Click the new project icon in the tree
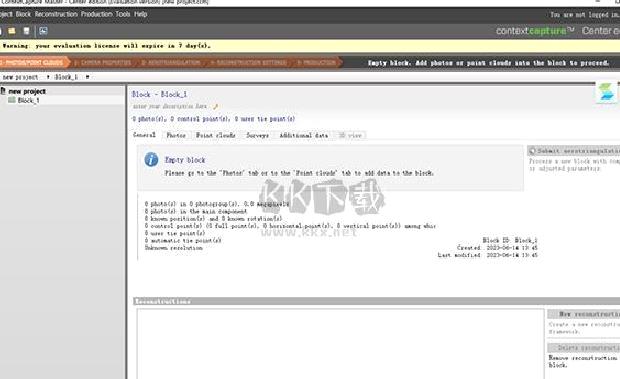 [x=3, y=91]
